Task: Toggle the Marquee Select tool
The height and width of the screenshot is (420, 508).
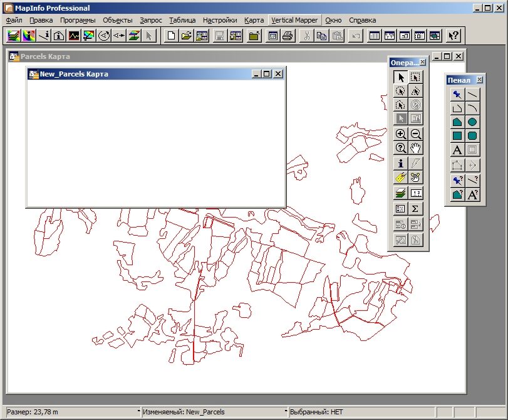Action: point(416,77)
